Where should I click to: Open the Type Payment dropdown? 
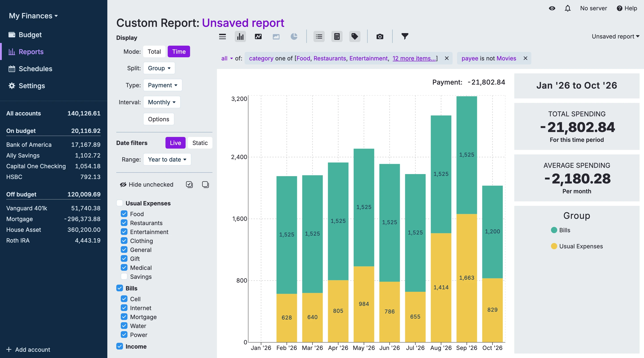point(163,85)
